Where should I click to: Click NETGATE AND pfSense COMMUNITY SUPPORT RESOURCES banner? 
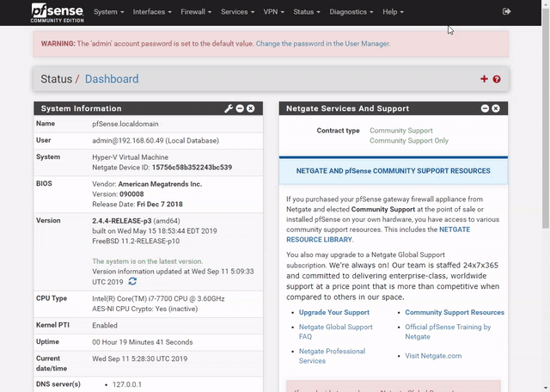pyautogui.click(x=394, y=171)
